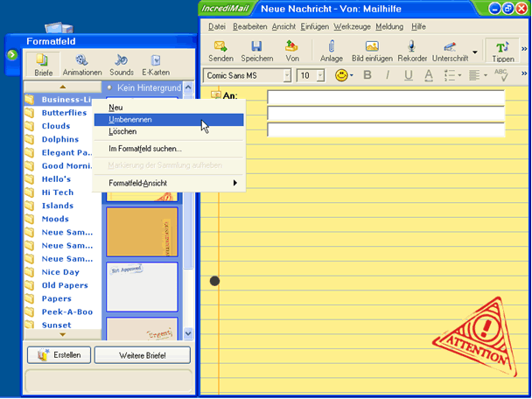Image resolution: width=532 pixels, height=399 pixels.
Task: Run the ABC spell check
Action: click(x=501, y=75)
